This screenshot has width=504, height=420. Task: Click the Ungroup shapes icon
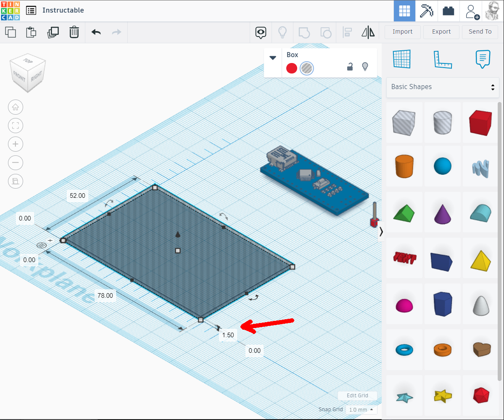point(326,32)
